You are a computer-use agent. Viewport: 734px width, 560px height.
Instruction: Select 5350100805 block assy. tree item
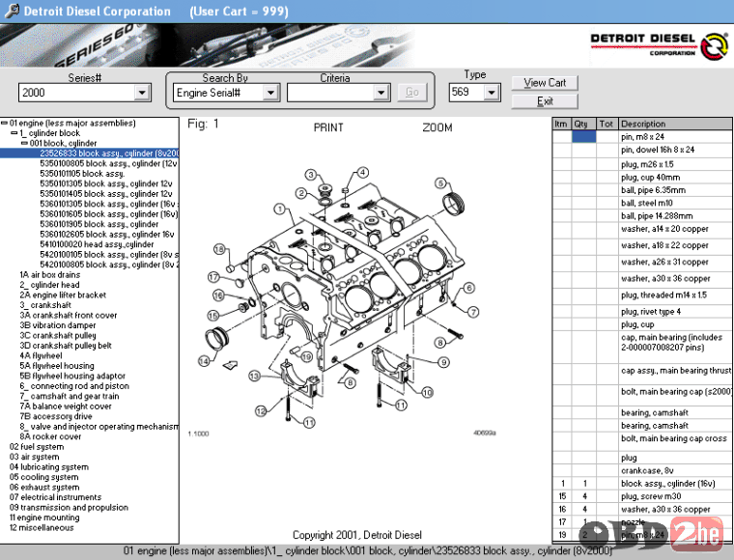pyautogui.click(x=108, y=164)
